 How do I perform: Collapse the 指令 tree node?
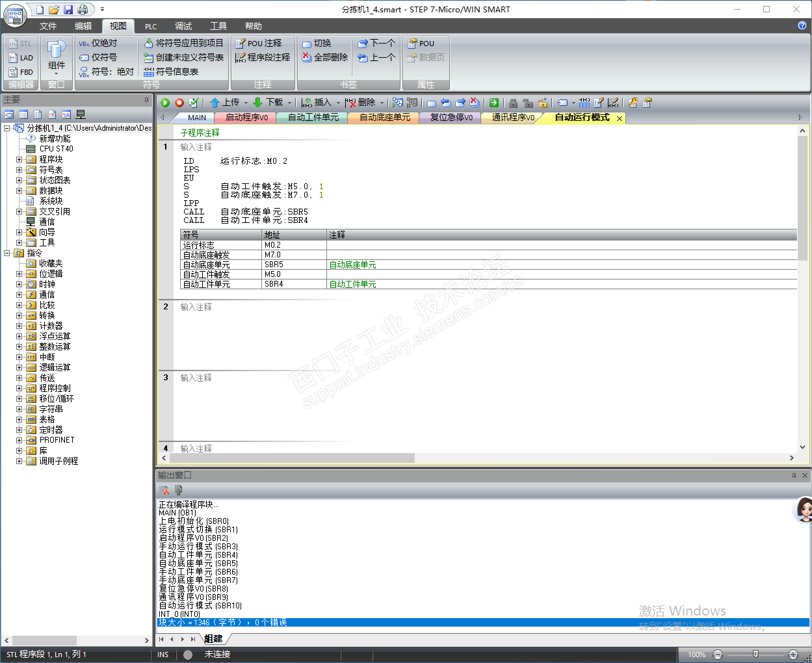click(7, 253)
